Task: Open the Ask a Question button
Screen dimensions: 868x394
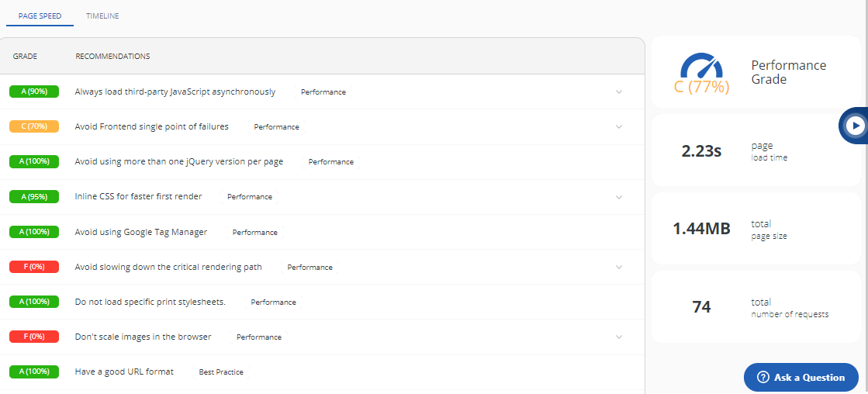Action: pos(801,378)
